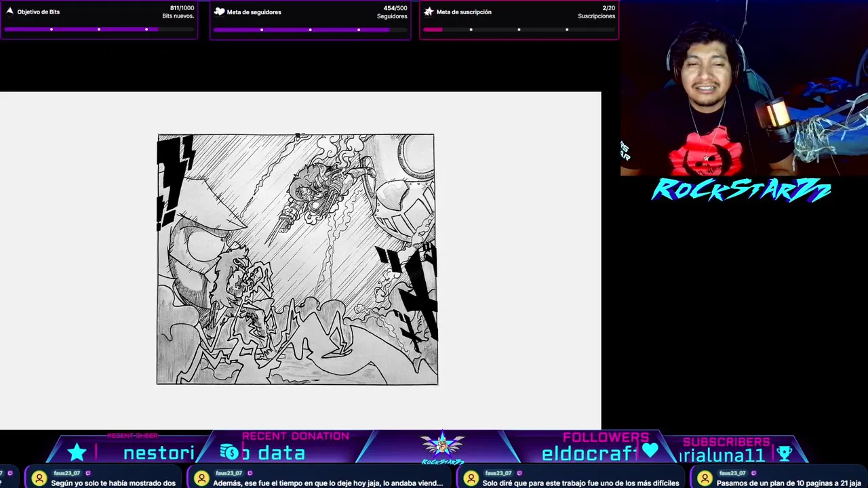Click chat message 'Pasamos de un plan de 10 paginas'
868x488 pixels.
pyautogui.click(x=789, y=483)
